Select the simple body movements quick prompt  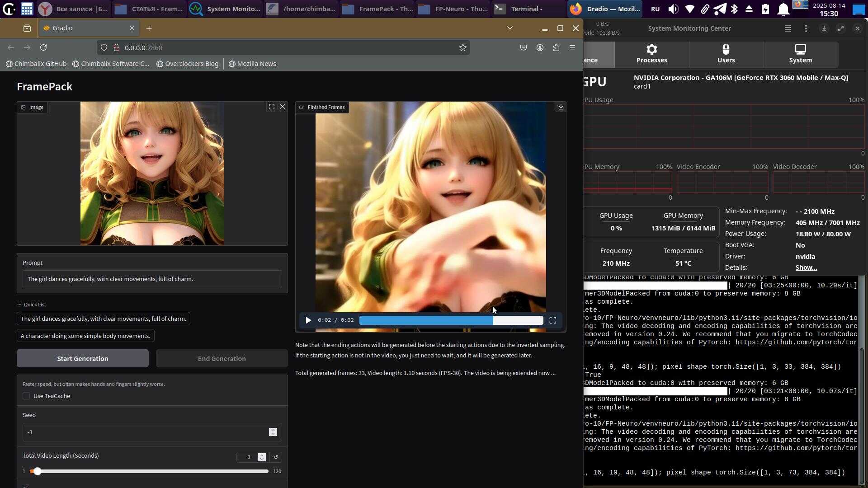coord(85,336)
